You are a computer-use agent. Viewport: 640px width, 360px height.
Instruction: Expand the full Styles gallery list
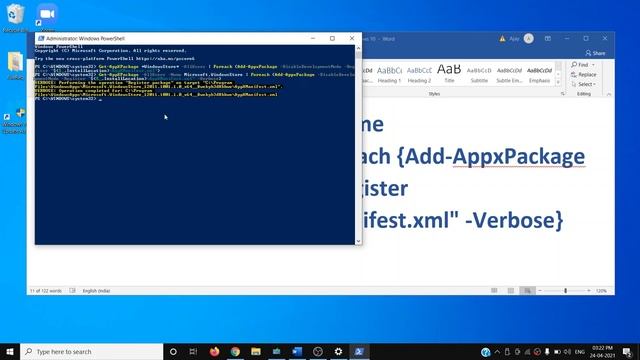pyautogui.click(x=558, y=82)
